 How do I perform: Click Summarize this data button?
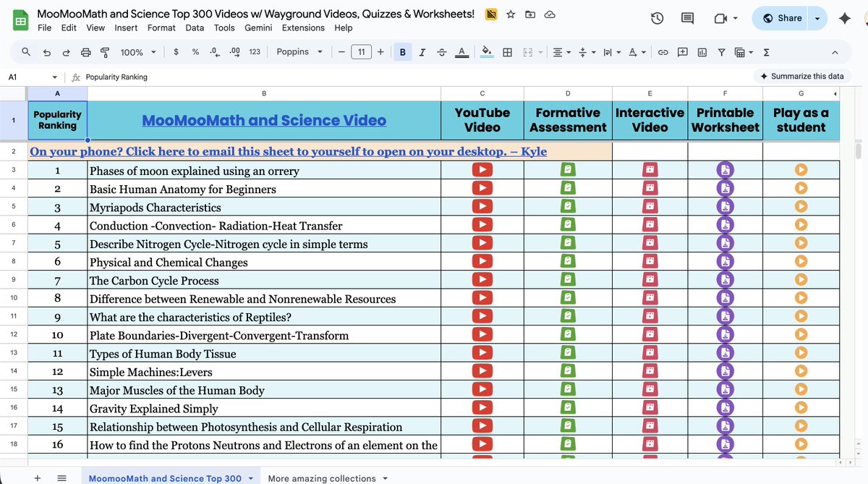click(x=801, y=76)
